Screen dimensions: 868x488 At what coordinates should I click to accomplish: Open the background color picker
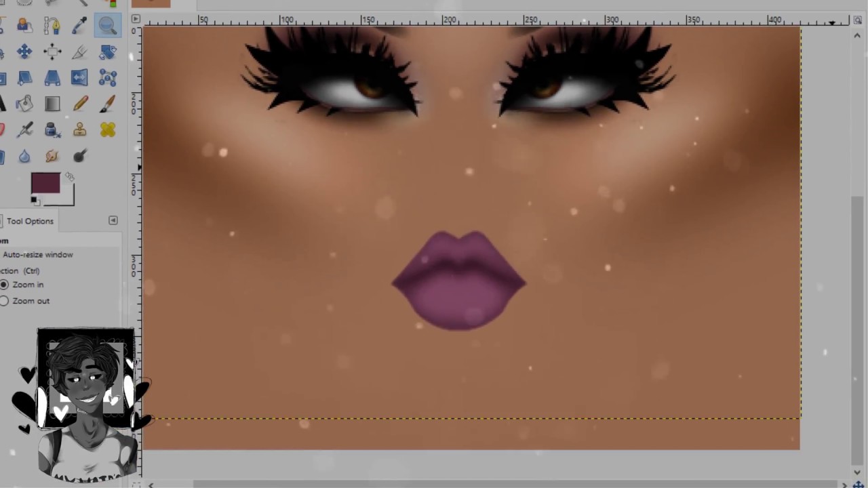[66, 199]
